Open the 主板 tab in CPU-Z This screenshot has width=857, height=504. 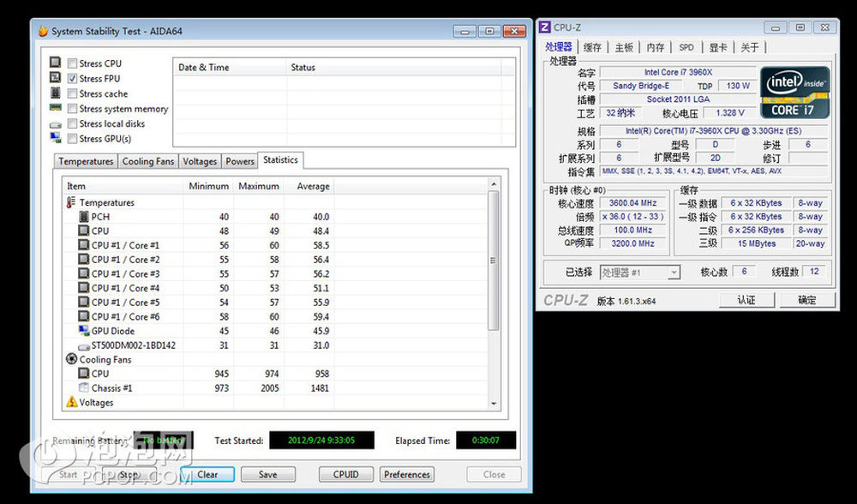(624, 47)
